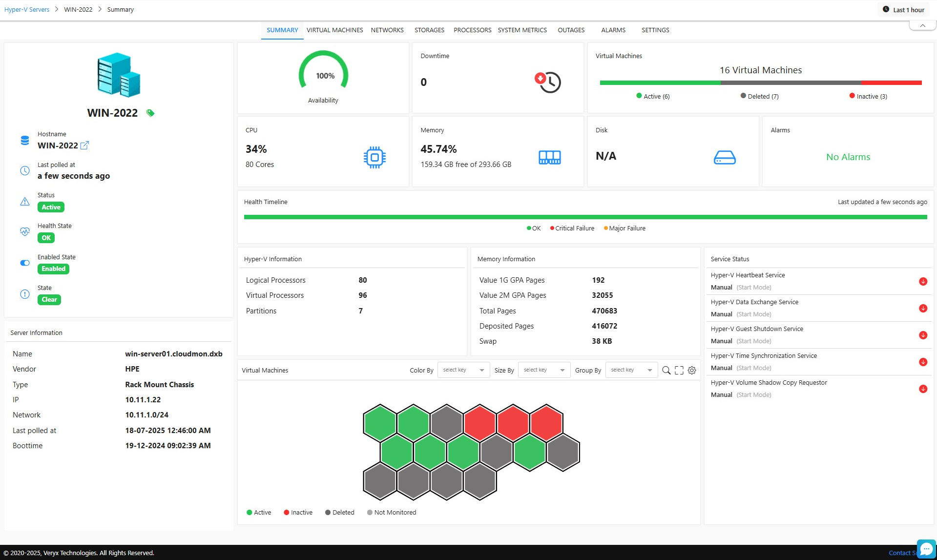Click the Heartbeat Service down status icon
This screenshot has width=937, height=560.
pyautogui.click(x=923, y=281)
